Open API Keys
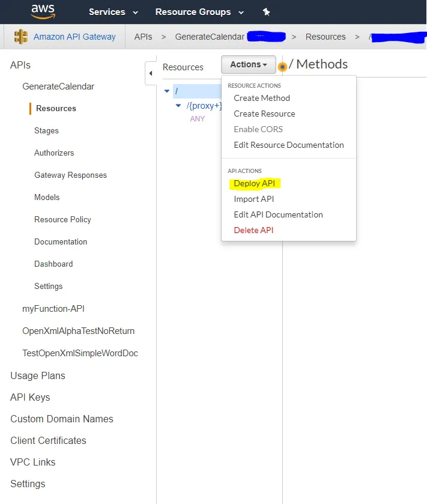The width and height of the screenshot is (427, 504). [30, 397]
